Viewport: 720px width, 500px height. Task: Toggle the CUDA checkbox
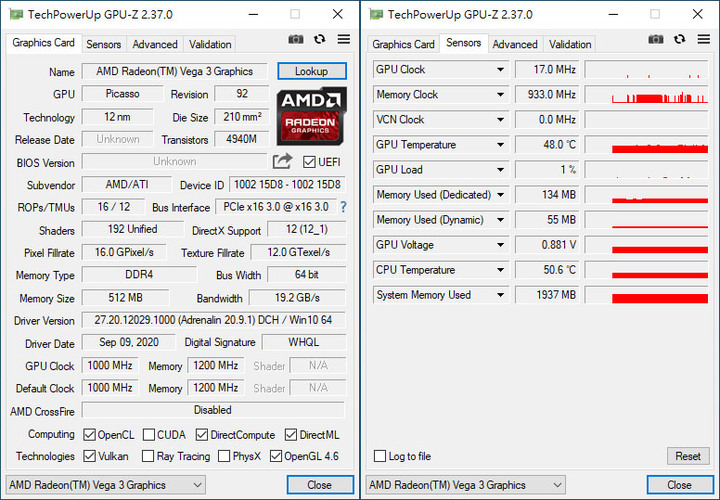(x=149, y=434)
